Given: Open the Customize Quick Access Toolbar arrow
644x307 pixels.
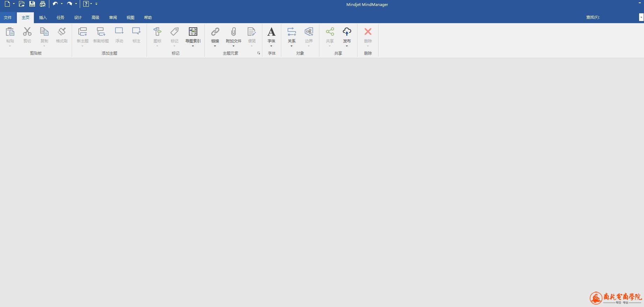Looking at the screenshot, I should 97,4.
